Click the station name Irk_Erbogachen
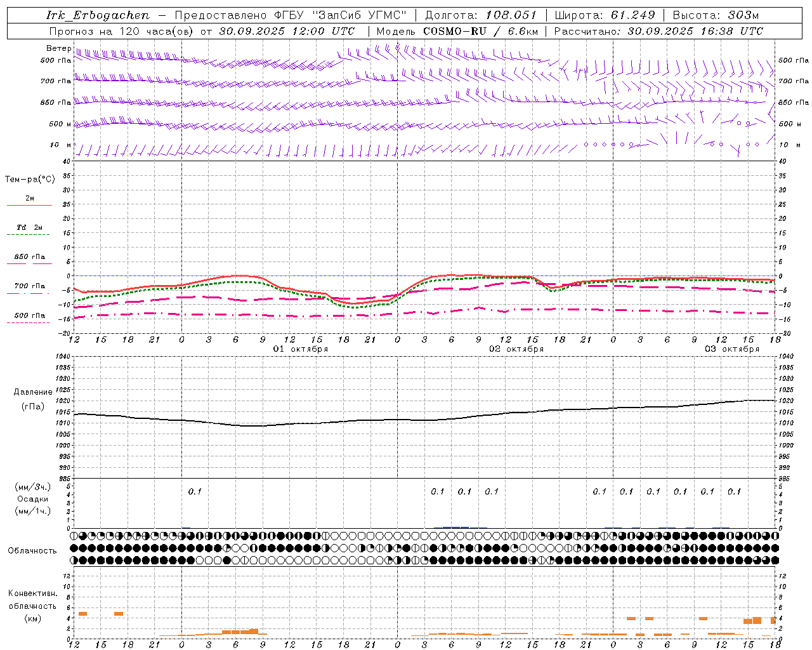812x650 pixels. pos(98,16)
